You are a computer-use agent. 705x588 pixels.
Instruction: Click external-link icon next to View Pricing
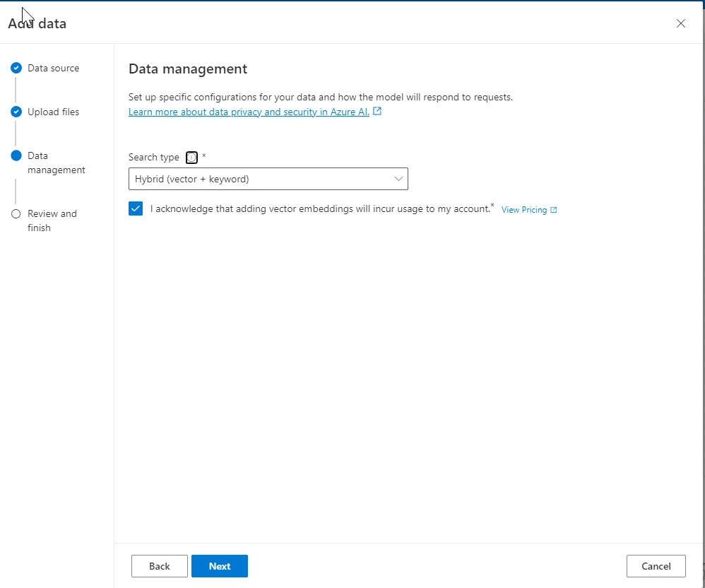[x=554, y=210]
